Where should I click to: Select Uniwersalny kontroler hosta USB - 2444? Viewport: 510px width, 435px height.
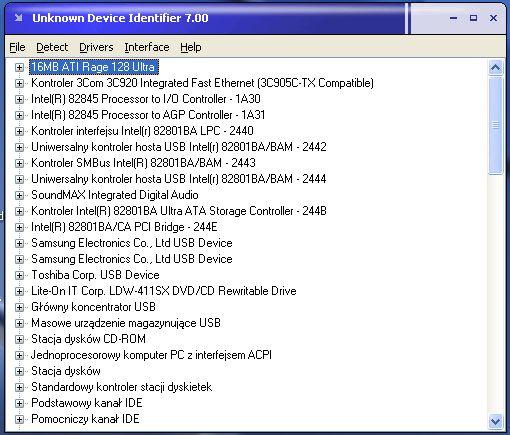[179, 179]
